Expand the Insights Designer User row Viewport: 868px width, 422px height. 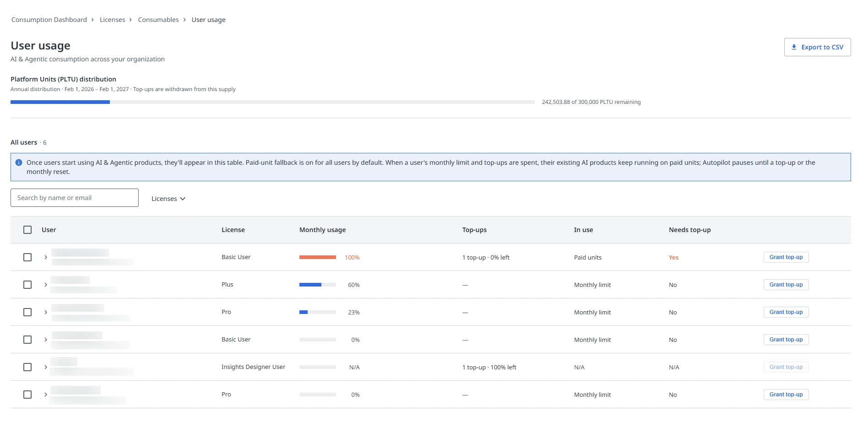46,367
